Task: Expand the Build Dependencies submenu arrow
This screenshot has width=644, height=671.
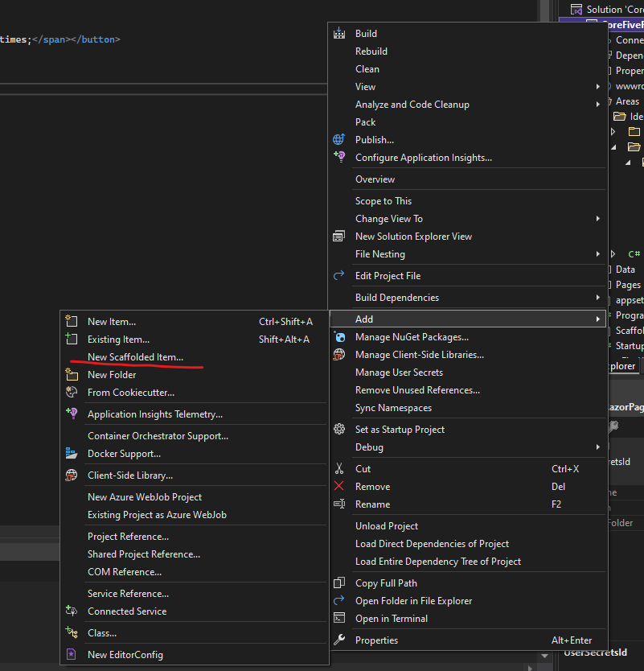Action: [598, 298]
